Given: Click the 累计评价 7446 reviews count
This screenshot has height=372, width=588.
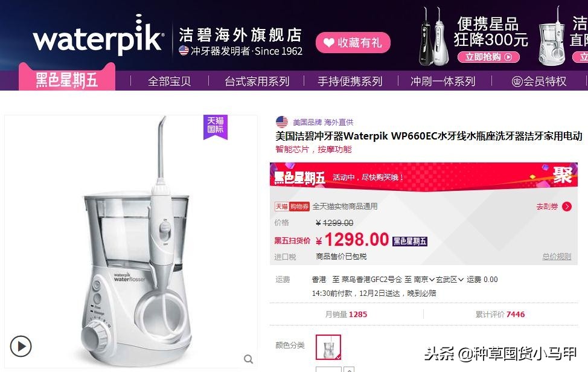Looking at the screenshot, I should tap(500, 314).
